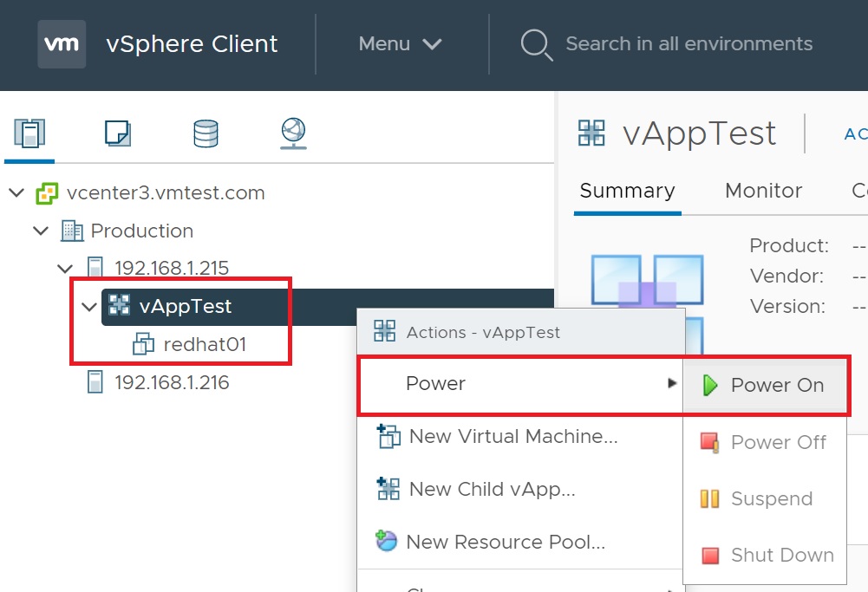Click the VMware vm logo
This screenshot has width=868, height=592.
click(62, 43)
